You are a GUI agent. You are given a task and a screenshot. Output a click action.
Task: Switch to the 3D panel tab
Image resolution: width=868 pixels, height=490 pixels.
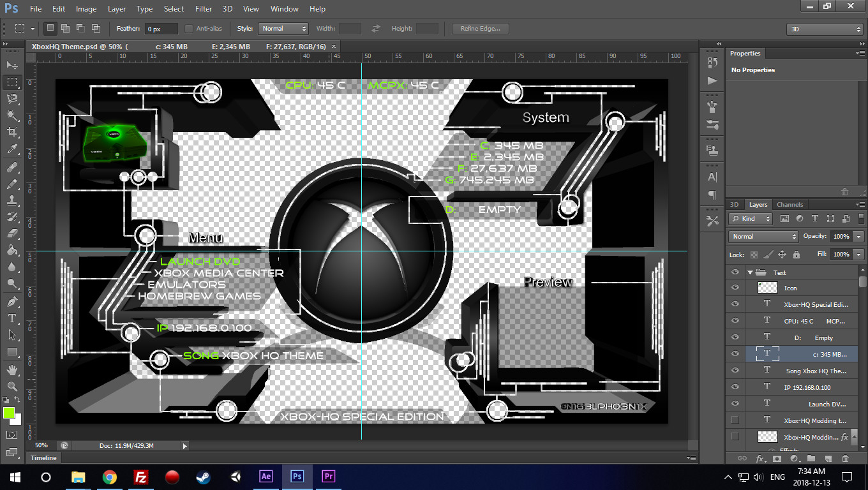(734, 205)
